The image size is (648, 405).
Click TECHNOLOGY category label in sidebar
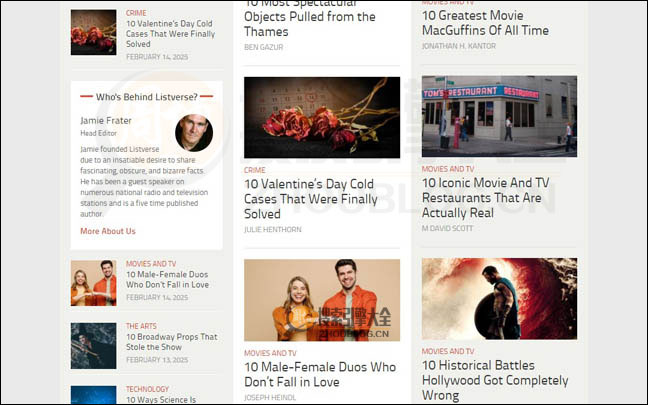pos(148,389)
